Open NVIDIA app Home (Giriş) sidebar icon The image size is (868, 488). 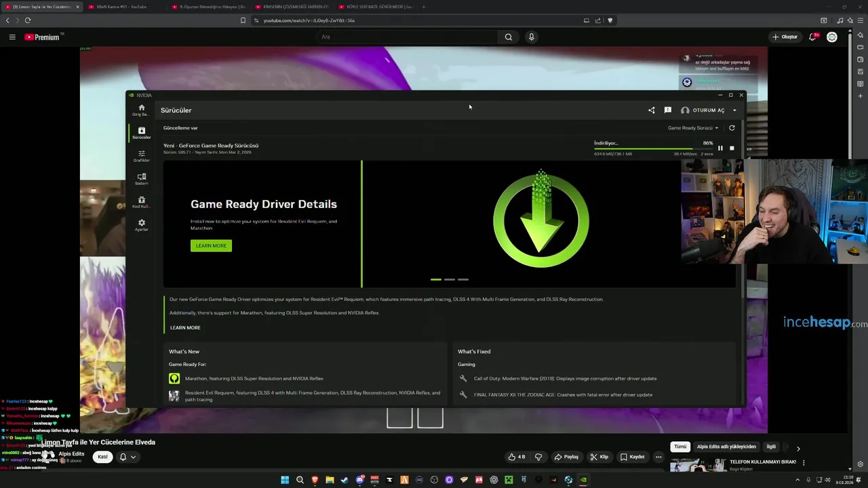[141, 110]
